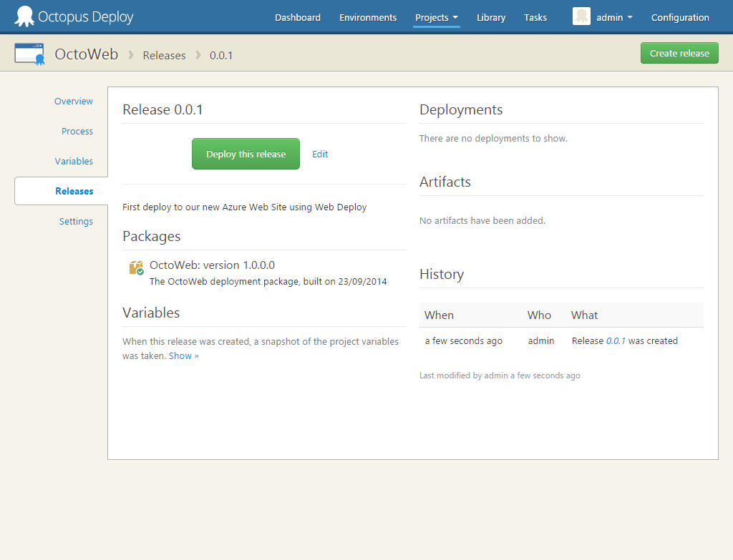Viewport: 733px width, 560px height.
Task: Open the Environments page
Action: [367, 17]
